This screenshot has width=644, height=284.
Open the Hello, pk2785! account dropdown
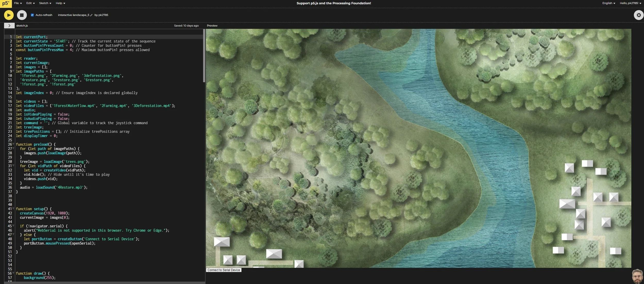[630, 3]
